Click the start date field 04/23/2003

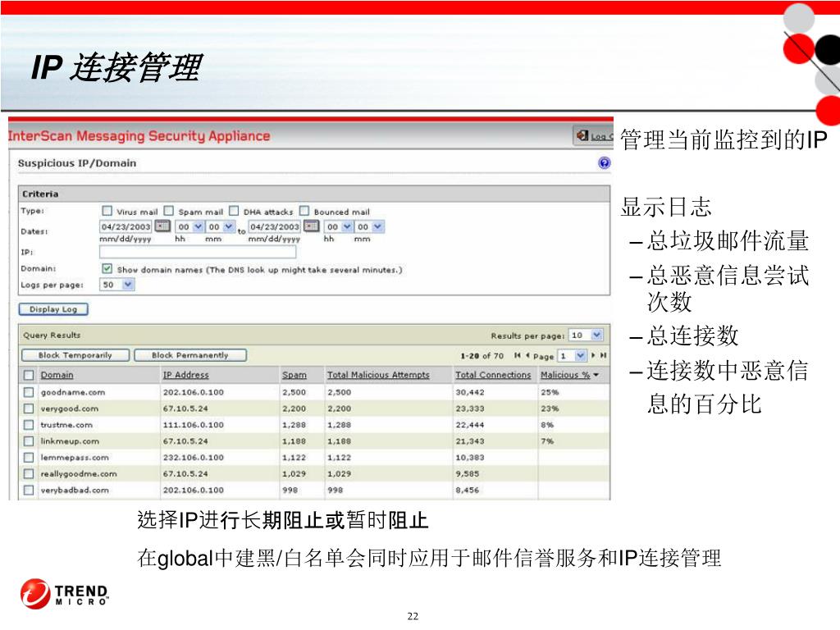[126, 226]
